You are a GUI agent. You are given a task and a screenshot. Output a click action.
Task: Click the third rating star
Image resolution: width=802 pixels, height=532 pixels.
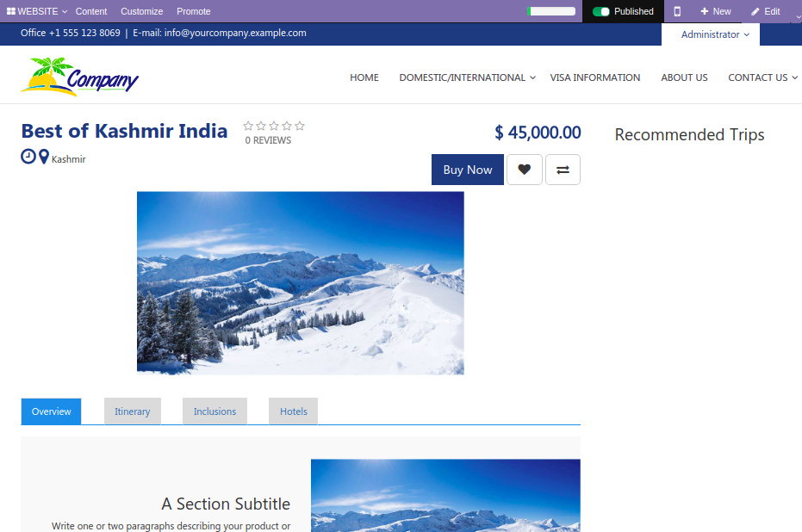274,126
